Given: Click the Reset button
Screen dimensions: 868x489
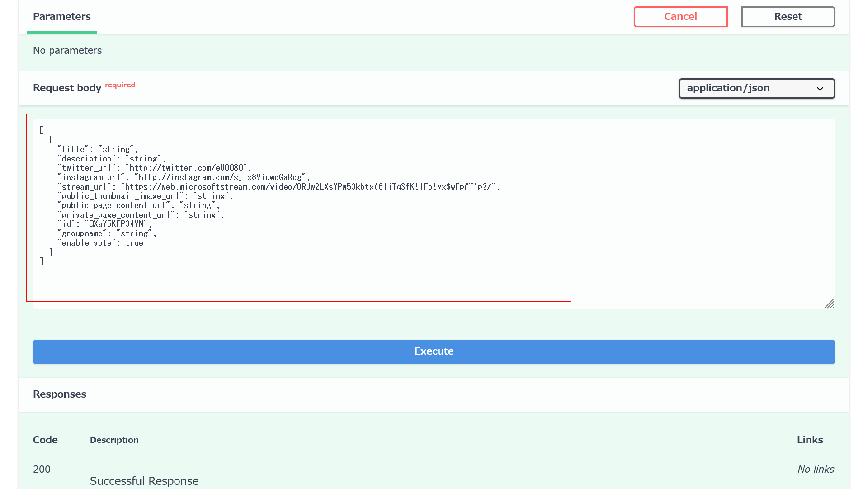Looking at the screenshot, I should 788,17.
